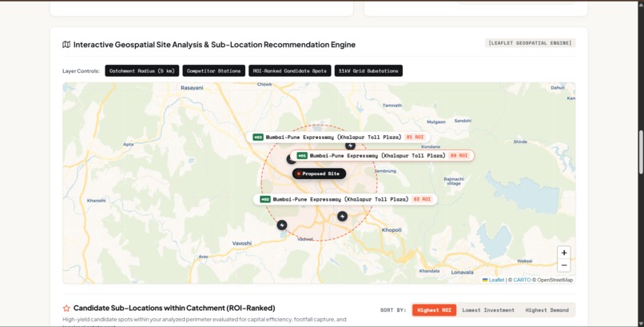Viewport: 644px width, 327px height.
Task: Click the 83 ROI badge
Action: point(422,199)
